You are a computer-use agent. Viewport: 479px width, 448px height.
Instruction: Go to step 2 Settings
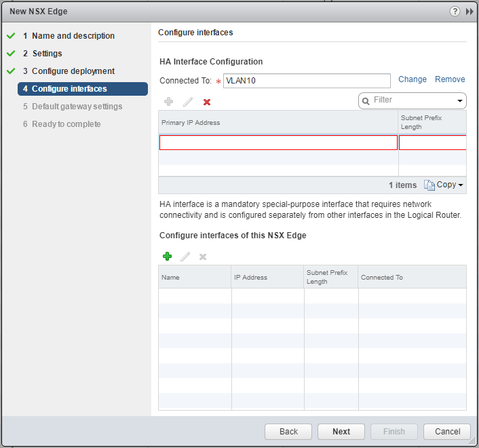pyautogui.click(x=47, y=54)
